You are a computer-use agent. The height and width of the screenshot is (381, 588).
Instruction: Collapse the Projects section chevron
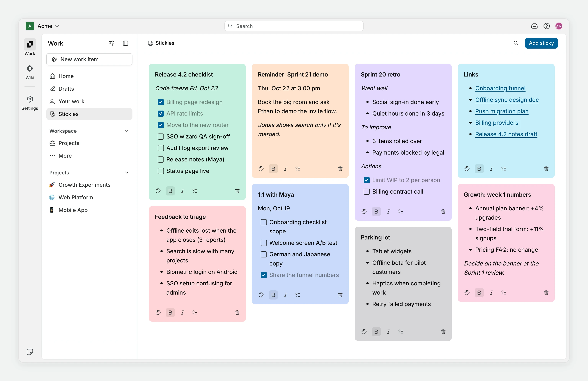pos(127,173)
